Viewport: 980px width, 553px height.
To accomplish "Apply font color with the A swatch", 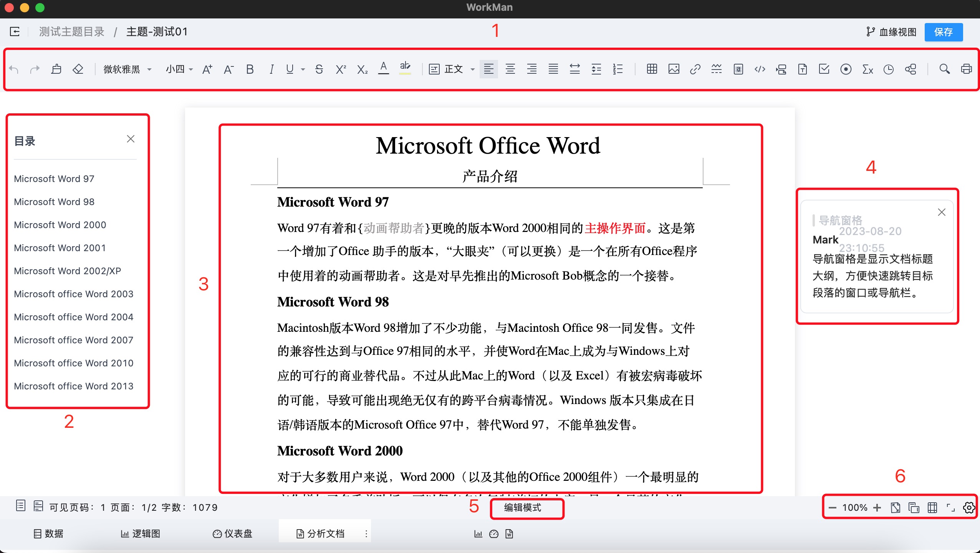I will tap(384, 68).
